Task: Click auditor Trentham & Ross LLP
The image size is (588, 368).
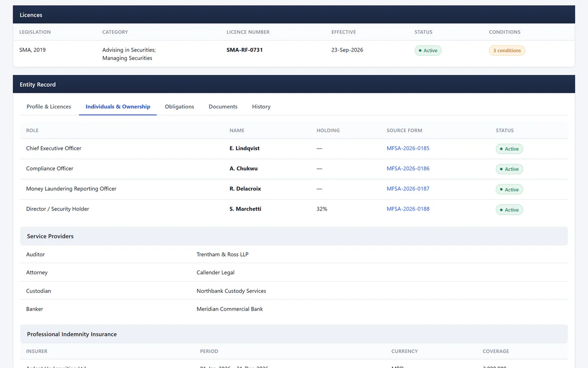Action: coord(222,254)
